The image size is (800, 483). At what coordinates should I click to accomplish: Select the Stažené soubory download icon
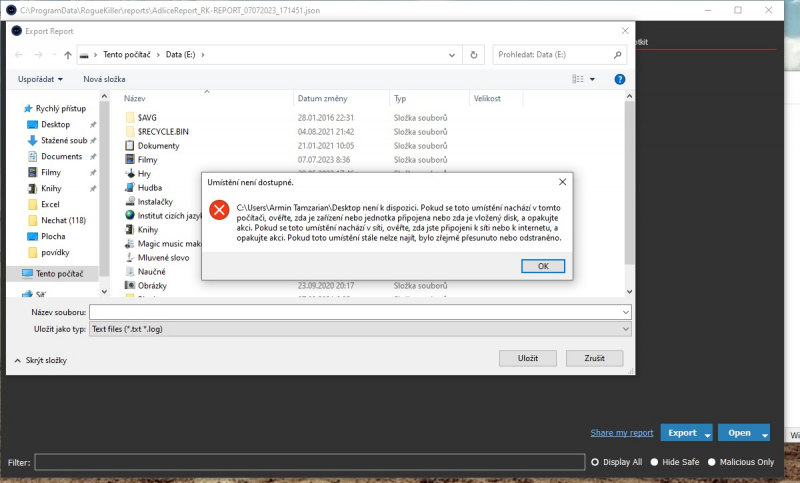33,140
